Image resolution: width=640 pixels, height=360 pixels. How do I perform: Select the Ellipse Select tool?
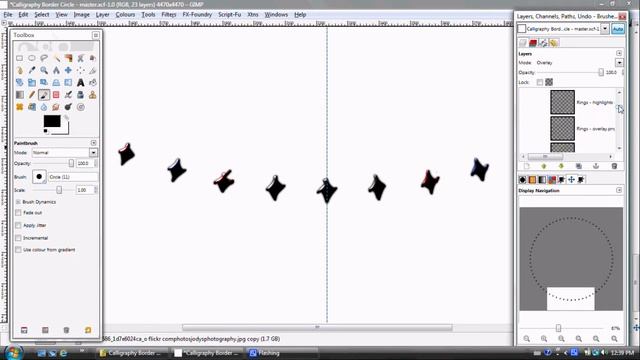click(32, 58)
